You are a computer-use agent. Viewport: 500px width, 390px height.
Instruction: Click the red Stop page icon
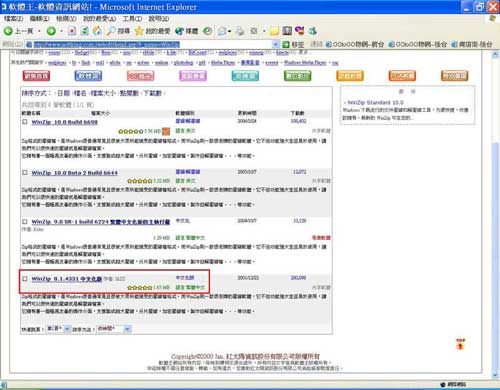click(x=72, y=31)
